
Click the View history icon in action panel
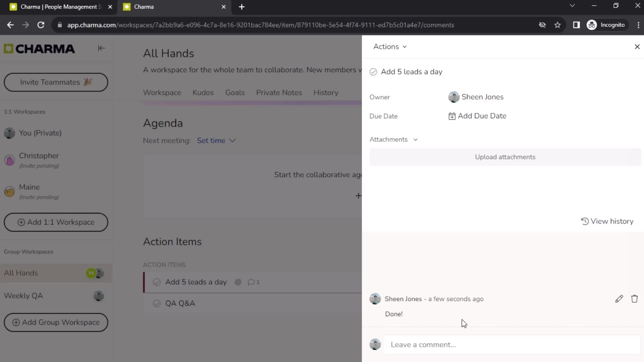pyautogui.click(x=584, y=221)
